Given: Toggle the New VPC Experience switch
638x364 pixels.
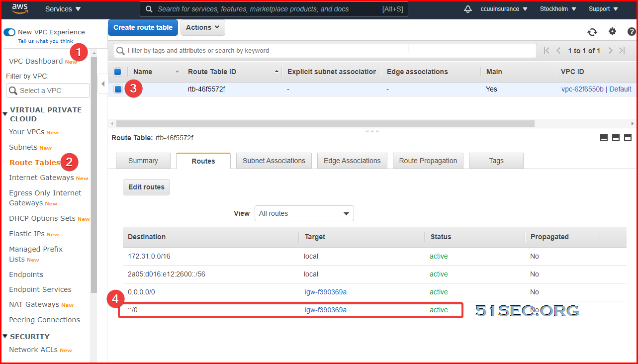Looking at the screenshot, I should (x=9, y=32).
